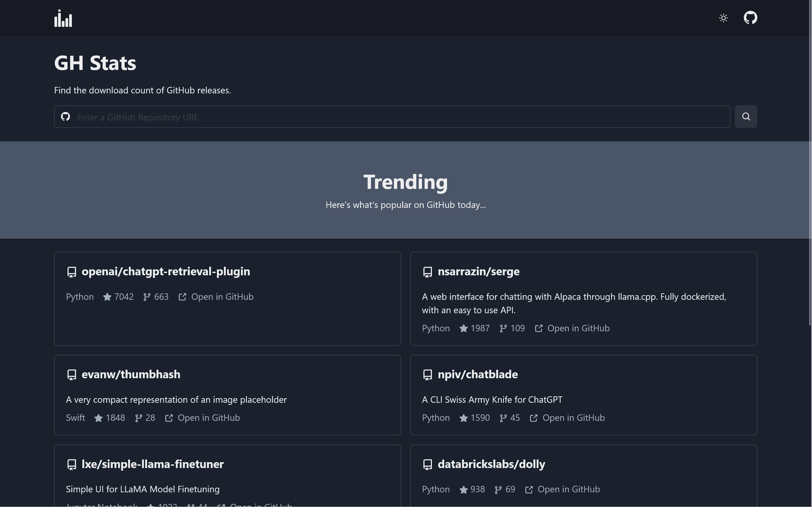This screenshot has width=812, height=507.
Task: Click the external link icon on npiv/chatblade card
Action: click(x=534, y=418)
